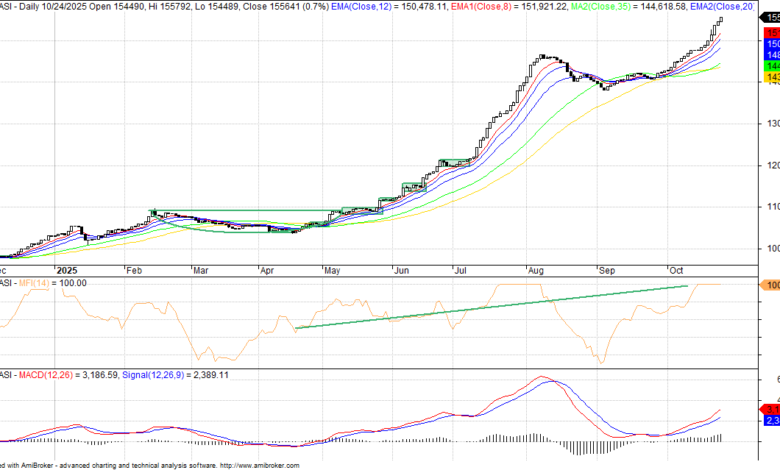The width and height of the screenshot is (780, 470).
Task: Click the latest candlestick at chart top right
Action: (720, 20)
